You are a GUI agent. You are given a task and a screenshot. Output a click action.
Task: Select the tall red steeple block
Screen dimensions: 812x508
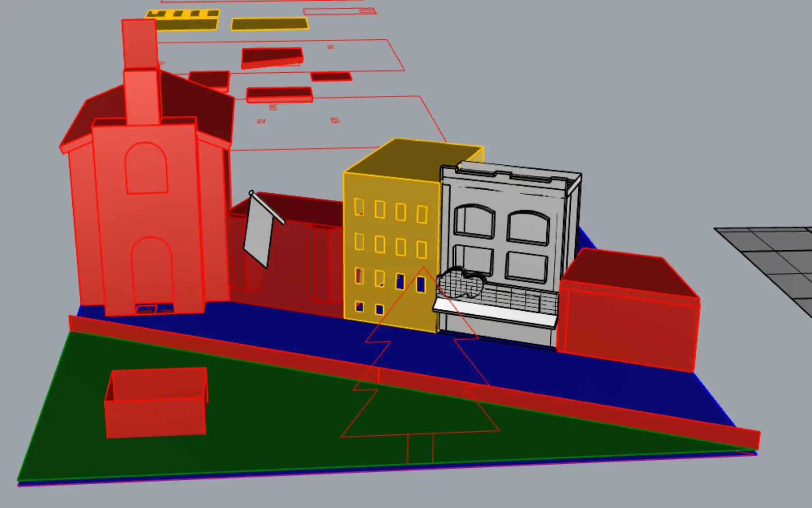click(141, 72)
